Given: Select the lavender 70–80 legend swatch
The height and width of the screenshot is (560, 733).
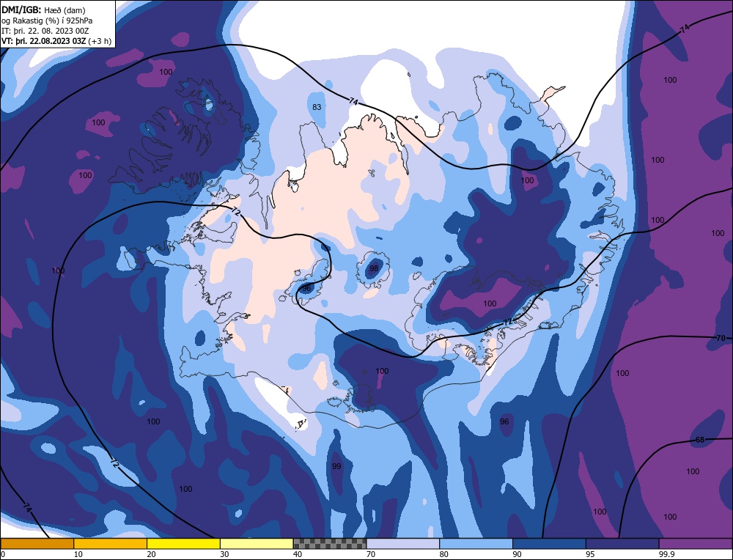Looking at the screenshot, I should point(403,543).
